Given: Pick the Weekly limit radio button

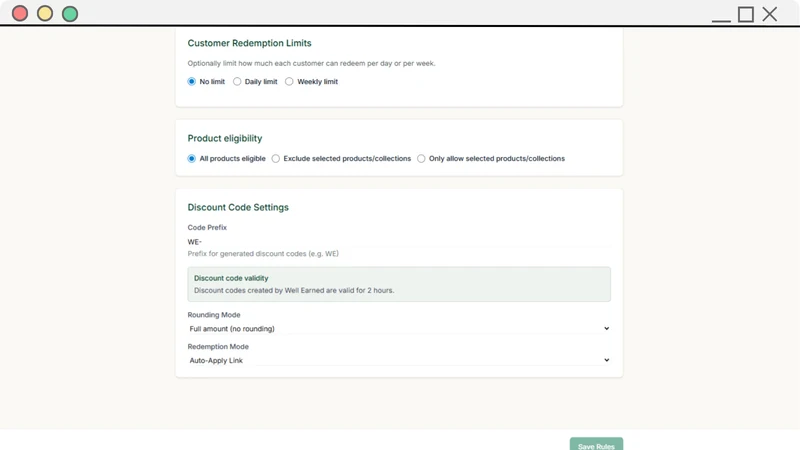Looking at the screenshot, I should tap(289, 82).
